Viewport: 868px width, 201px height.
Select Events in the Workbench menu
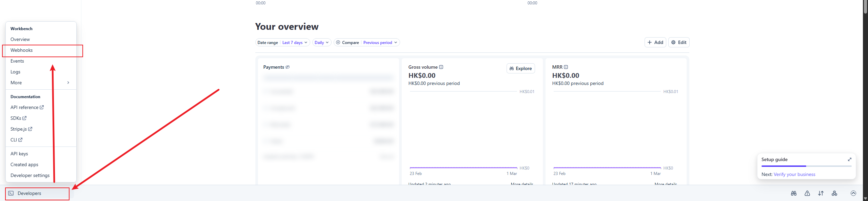(x=17, y=61)
